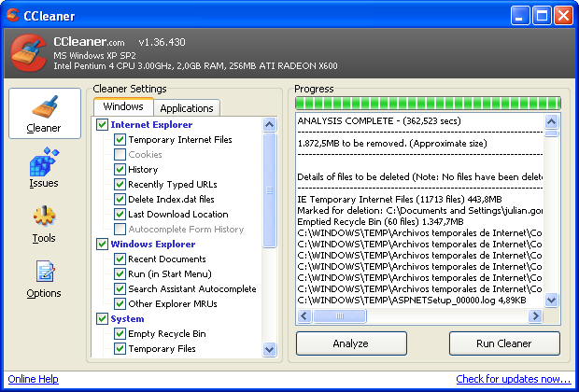Uncheck Temporary Internet Files checkbox

(120, 140)
